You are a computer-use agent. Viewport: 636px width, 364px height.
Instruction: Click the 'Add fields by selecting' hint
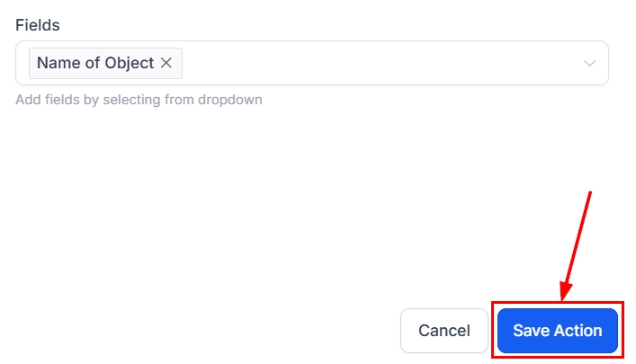click(139, 100)
